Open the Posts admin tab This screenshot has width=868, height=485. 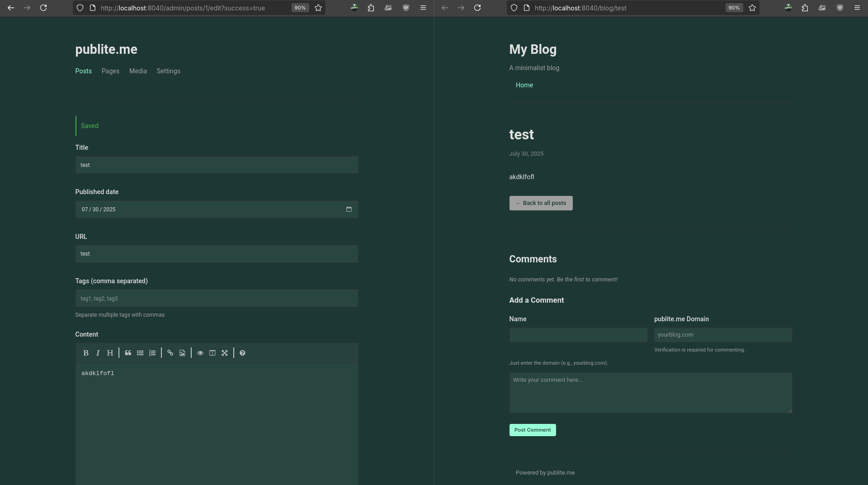pos(84,71)
